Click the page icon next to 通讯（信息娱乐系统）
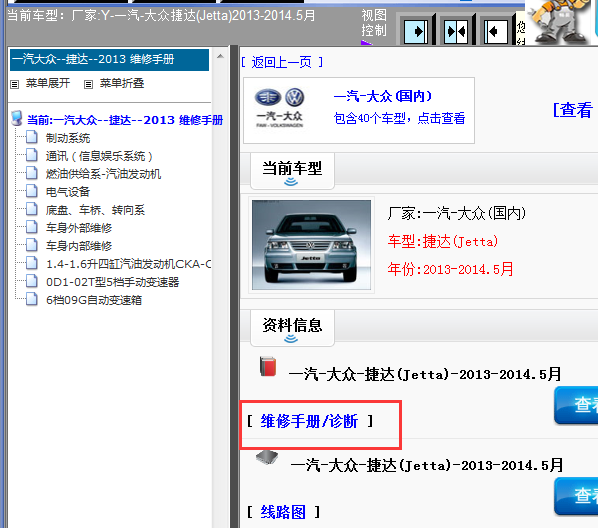598x528 pixels. (x=32, y=155)
